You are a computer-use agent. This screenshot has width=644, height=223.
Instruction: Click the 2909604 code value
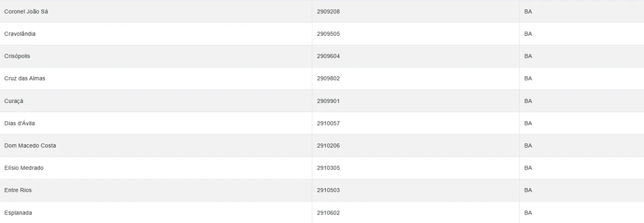[328, 56]
